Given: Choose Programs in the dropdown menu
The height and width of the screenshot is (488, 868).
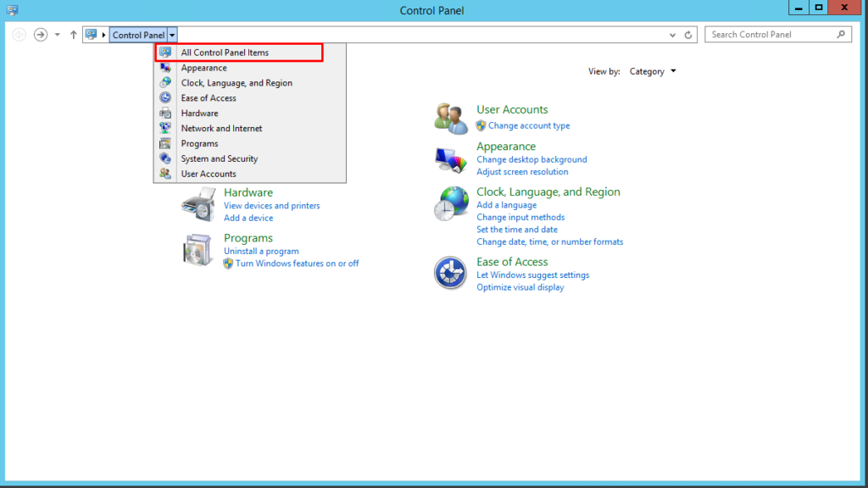Looking at the screenshot, I should tap(250, 143).
